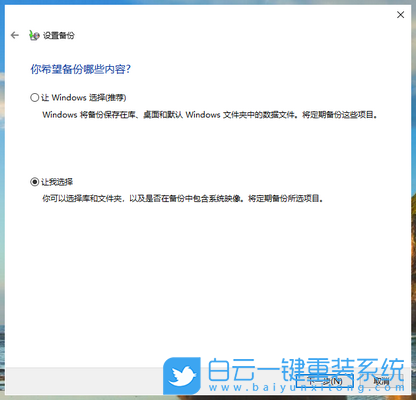Click the 下一步(N) button

[x=325, y=381]
